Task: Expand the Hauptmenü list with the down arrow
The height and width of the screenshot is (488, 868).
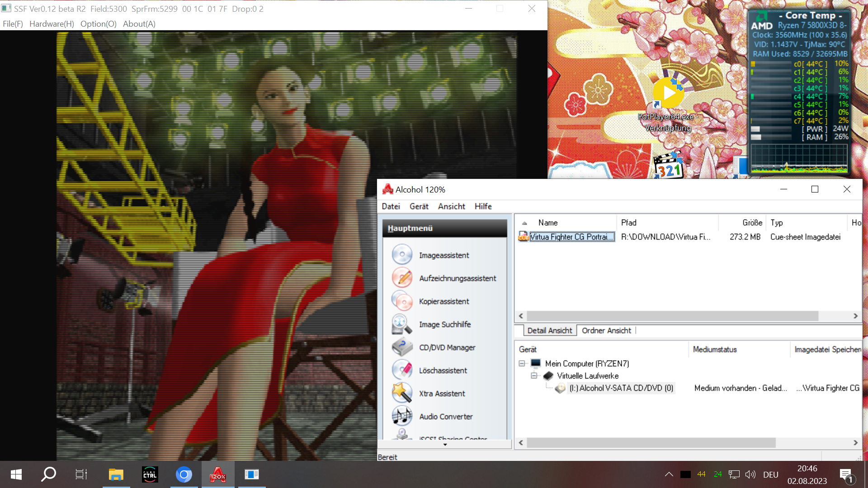Action: click(x=445, y=445)
